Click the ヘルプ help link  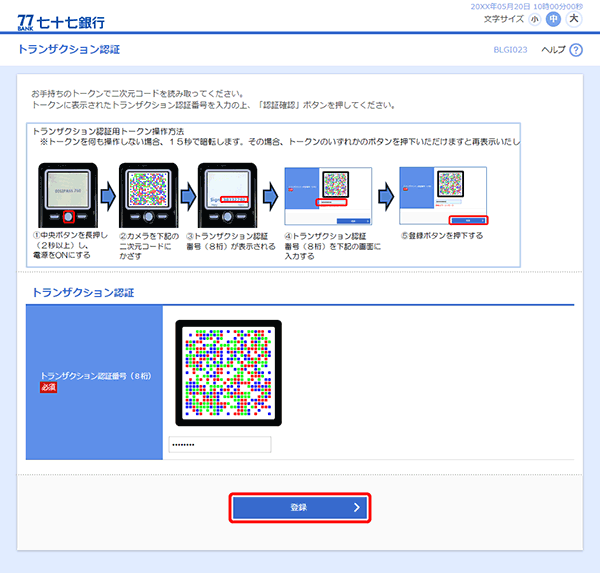click(553, 50)
